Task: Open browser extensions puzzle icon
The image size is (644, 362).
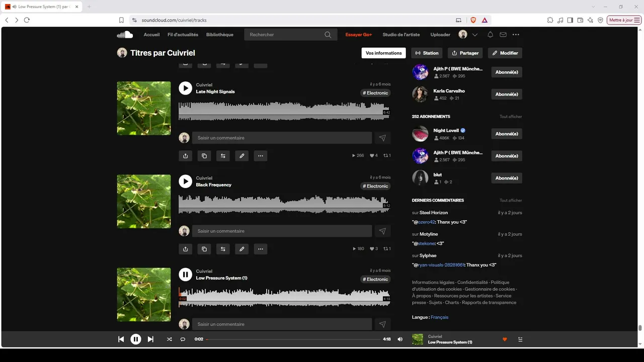Action: (x=550, y=20)
